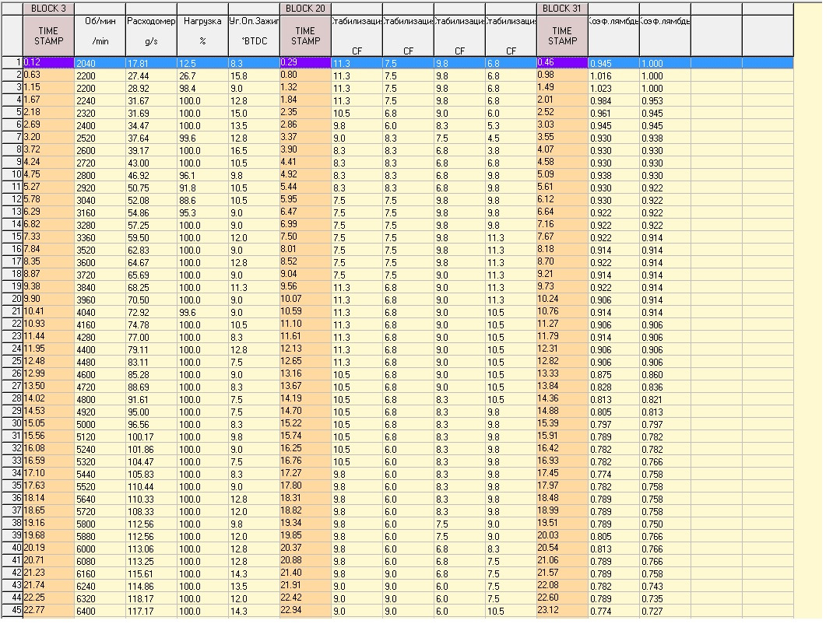Image resolution: width=840 pixels, height=638 pixels.
Task: Select the lambda cell 0.828
Action: coord(613,387)
